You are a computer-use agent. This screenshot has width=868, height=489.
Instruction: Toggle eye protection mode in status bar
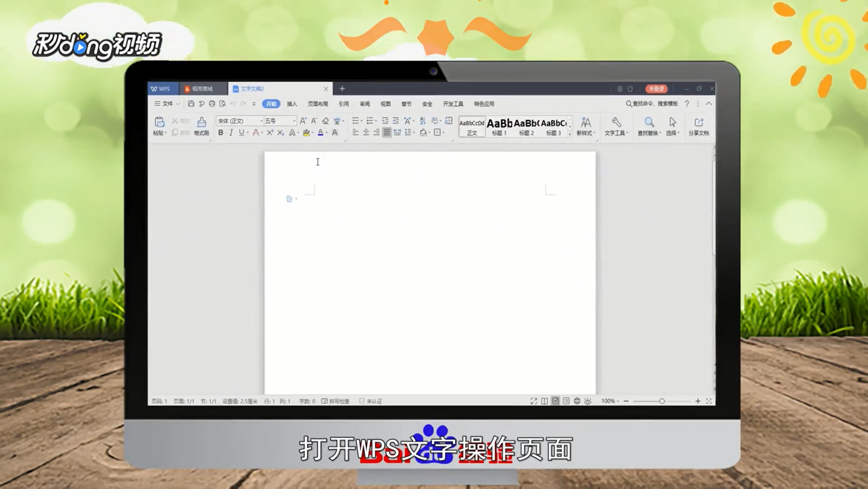pyautogui.click(x=588, y=401)
